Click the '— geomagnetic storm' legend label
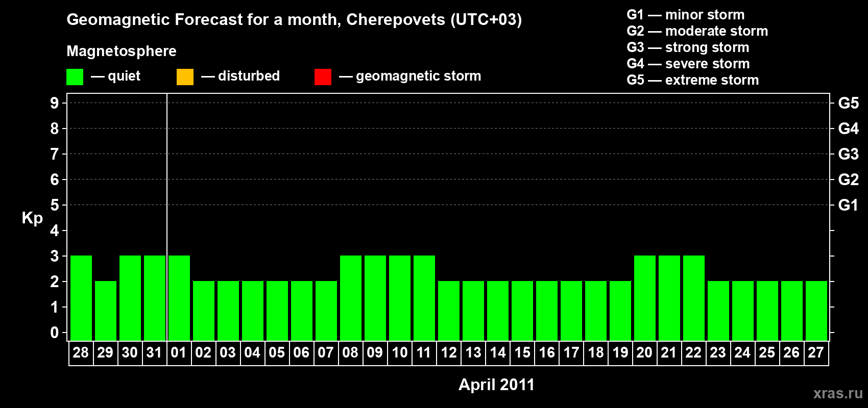The width and height of the screenshot is (868, 408). (x=410, y=76)
